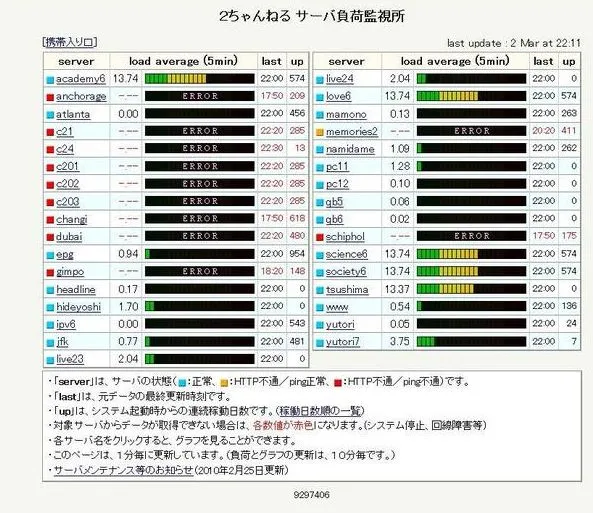Click the c24 last time 22:30
Viewport: 593px width, 513px height.
click(272, 148)
